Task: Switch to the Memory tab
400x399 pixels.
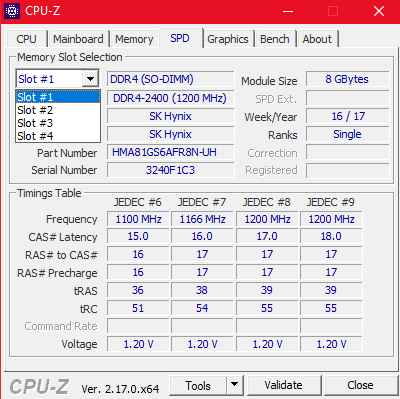Action: [x=134, y=39]
